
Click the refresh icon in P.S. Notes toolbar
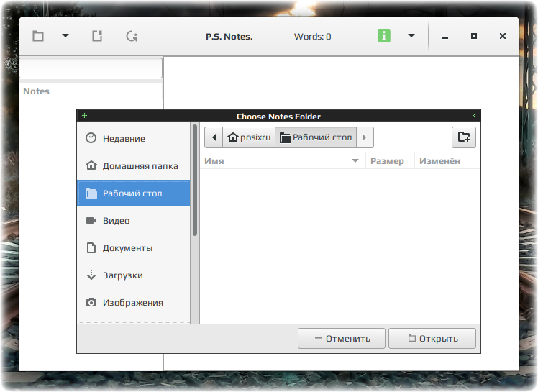click(x=132, y=36)
